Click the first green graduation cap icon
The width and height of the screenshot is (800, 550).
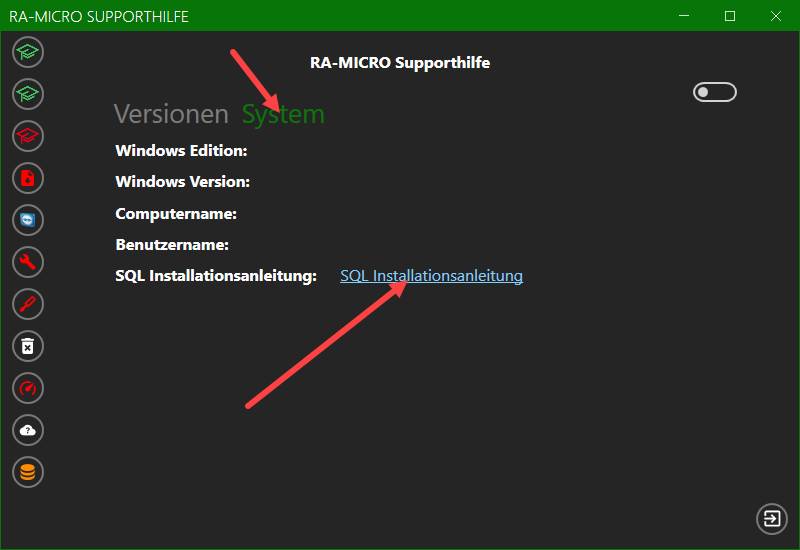pos(28,52)
